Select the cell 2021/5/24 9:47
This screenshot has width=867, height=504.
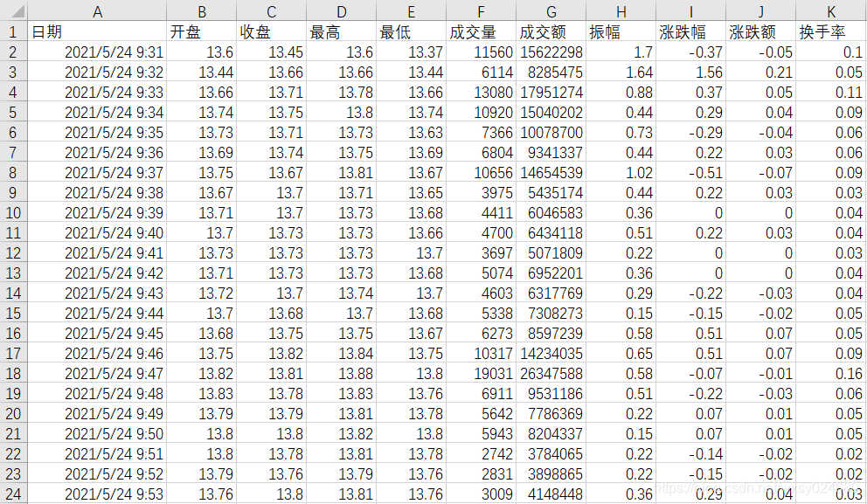tap(97, 374)
